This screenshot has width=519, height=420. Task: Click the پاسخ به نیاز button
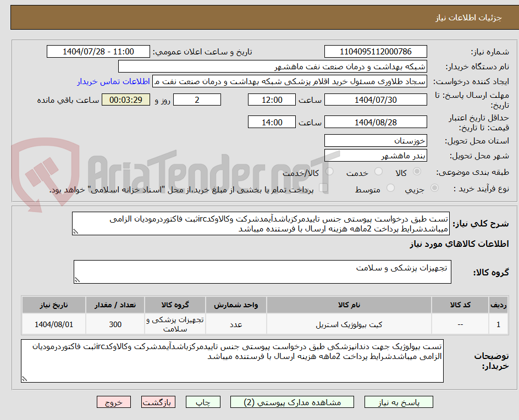click(x=399, y=402)
